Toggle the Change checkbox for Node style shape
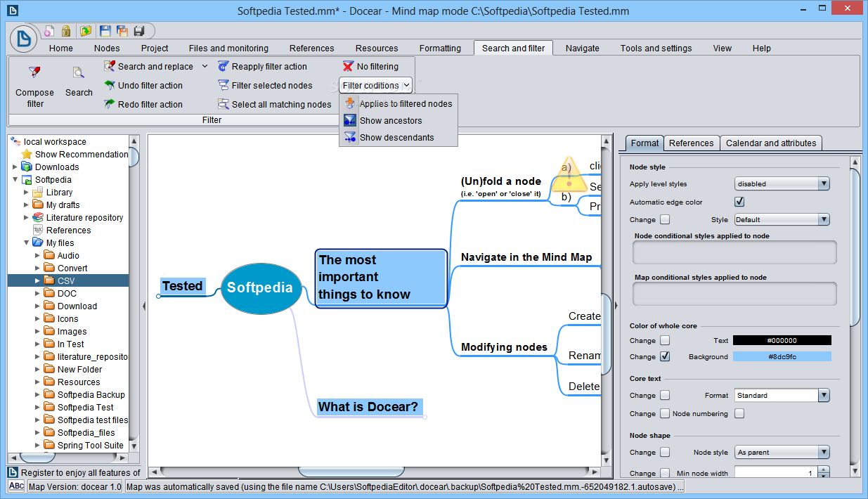The height and width of the screenshot is (499, 868). 665,452
